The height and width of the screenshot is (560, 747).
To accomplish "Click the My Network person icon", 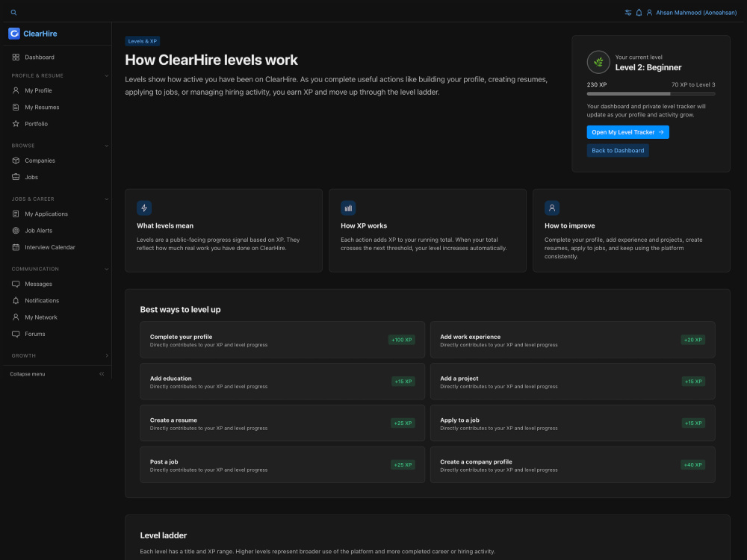I will [x=16, y=317].
